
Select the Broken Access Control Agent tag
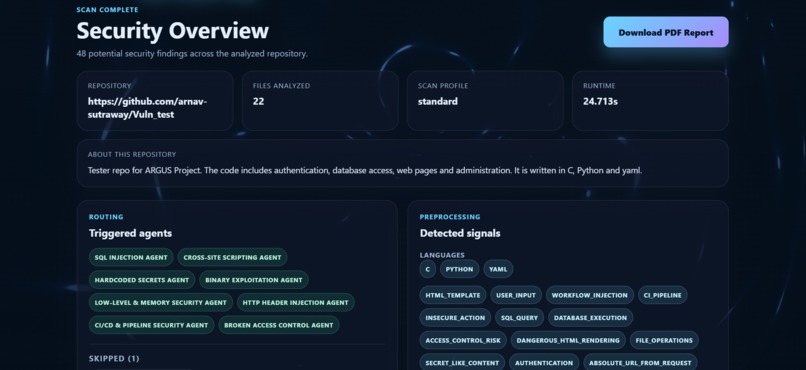tap(279, 325)
